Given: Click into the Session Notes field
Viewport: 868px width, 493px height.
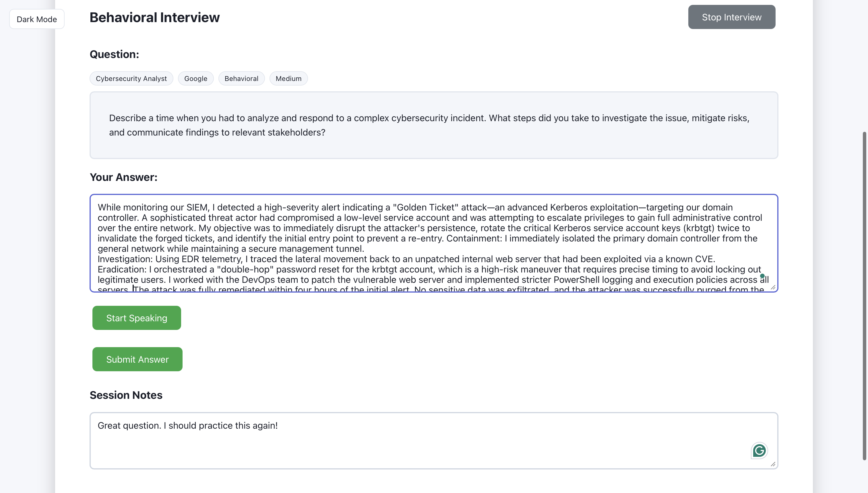Looking at the screenshot, I should [406, 440].
